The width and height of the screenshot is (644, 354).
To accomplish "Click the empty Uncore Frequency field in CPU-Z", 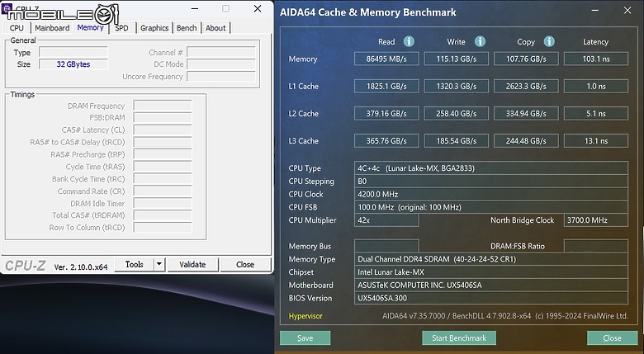I will 221,77.
